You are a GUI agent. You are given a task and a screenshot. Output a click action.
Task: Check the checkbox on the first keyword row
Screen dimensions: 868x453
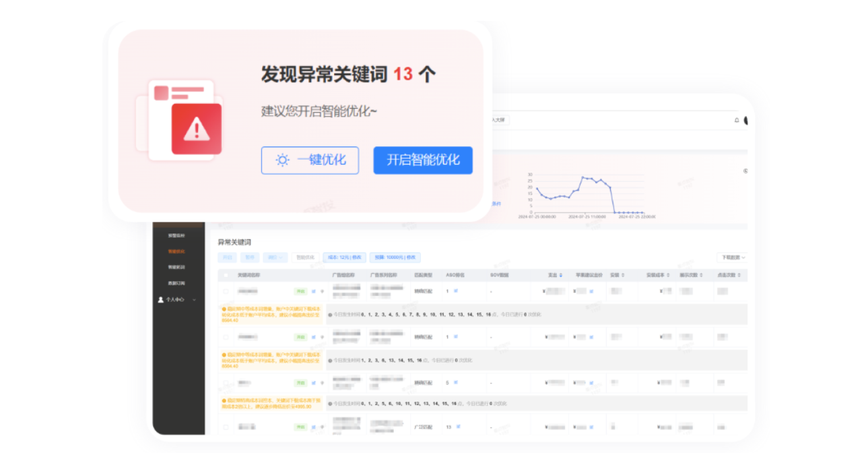point(226,291)
